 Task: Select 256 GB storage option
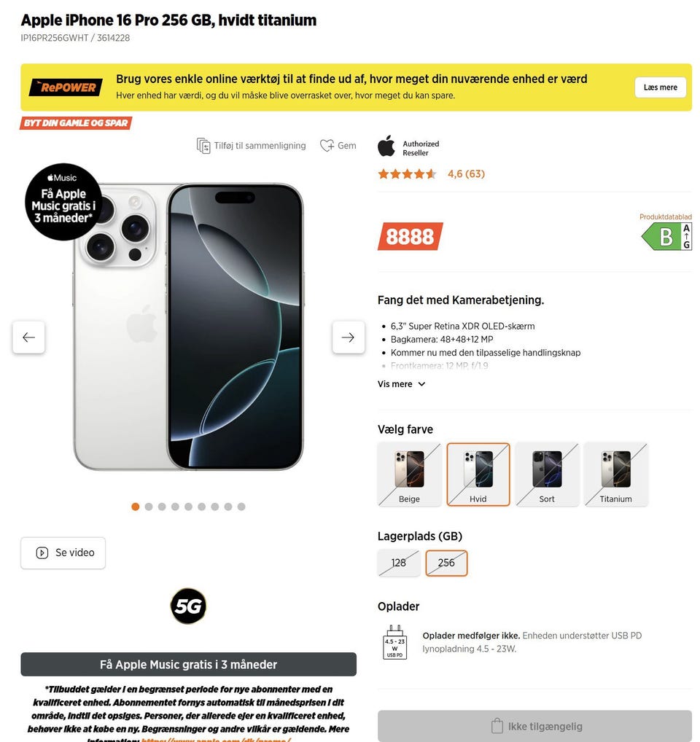(446, 563)
